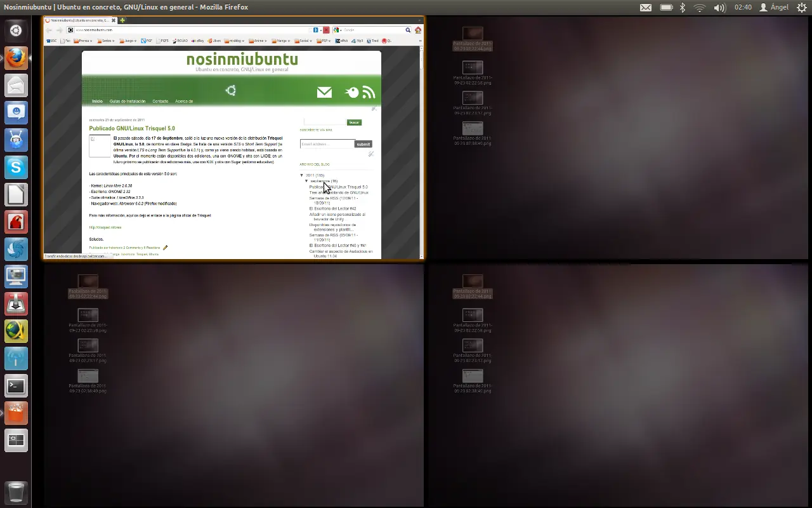
Task: Open the Social bookmarks folder dropdown
Action: tap(304, 41)
